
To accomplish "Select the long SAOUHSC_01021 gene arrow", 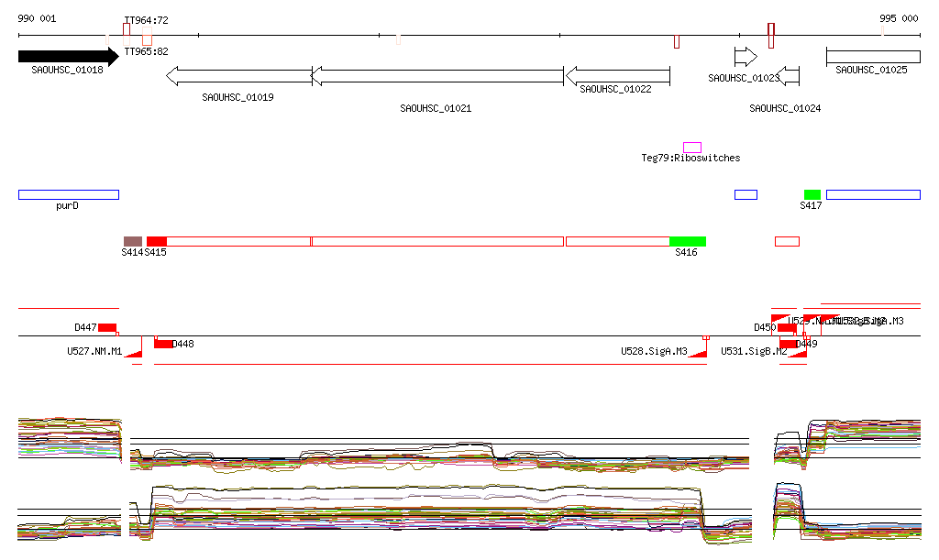I will coord(437,76).
